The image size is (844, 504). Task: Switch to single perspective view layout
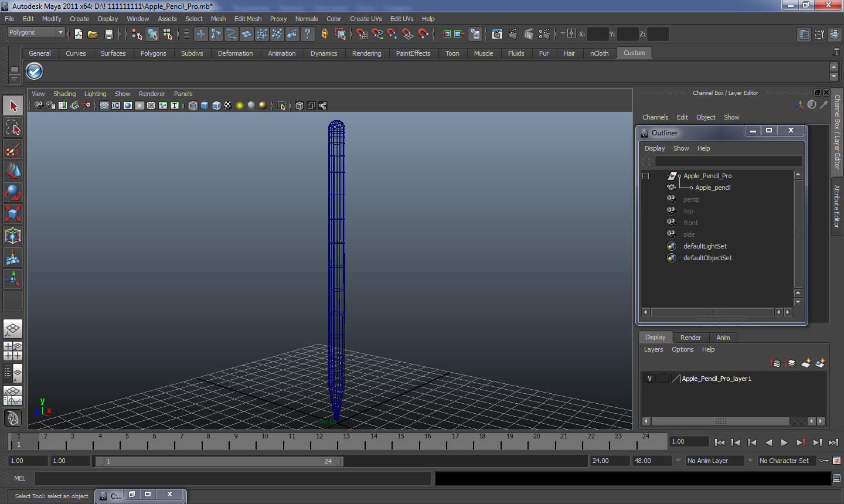coord(13,329)
